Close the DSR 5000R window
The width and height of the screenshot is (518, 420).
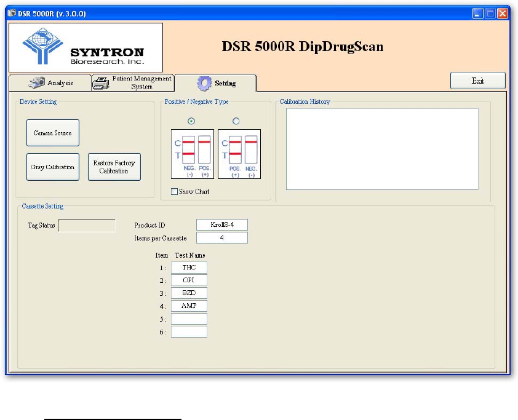503,14
